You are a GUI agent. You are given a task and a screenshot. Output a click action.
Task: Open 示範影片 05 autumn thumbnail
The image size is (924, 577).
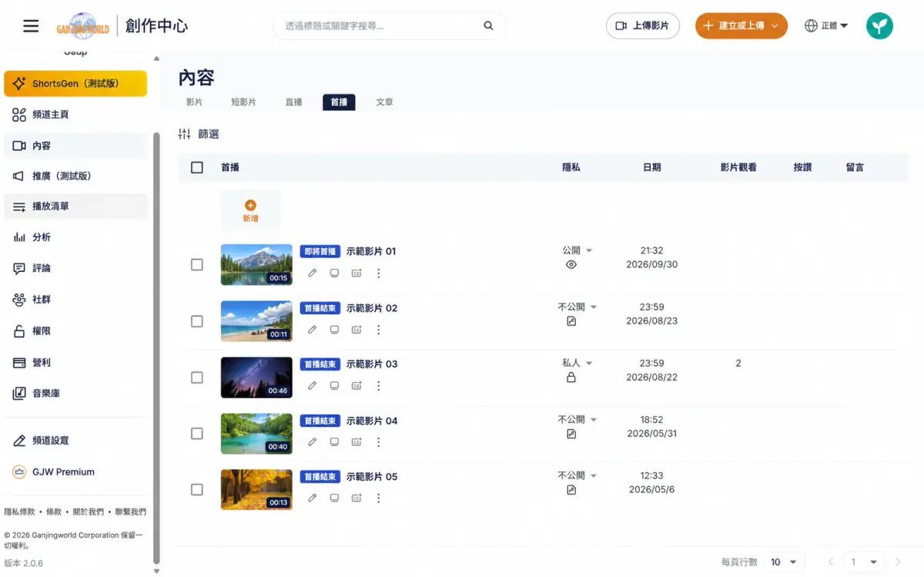[x=256, y=489]
